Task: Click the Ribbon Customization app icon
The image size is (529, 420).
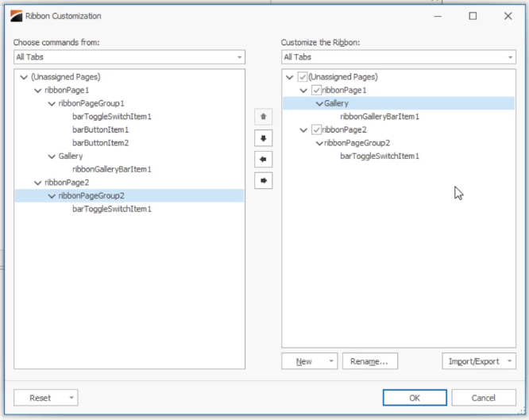Action: pyautogui.click(x=16, y=16)
